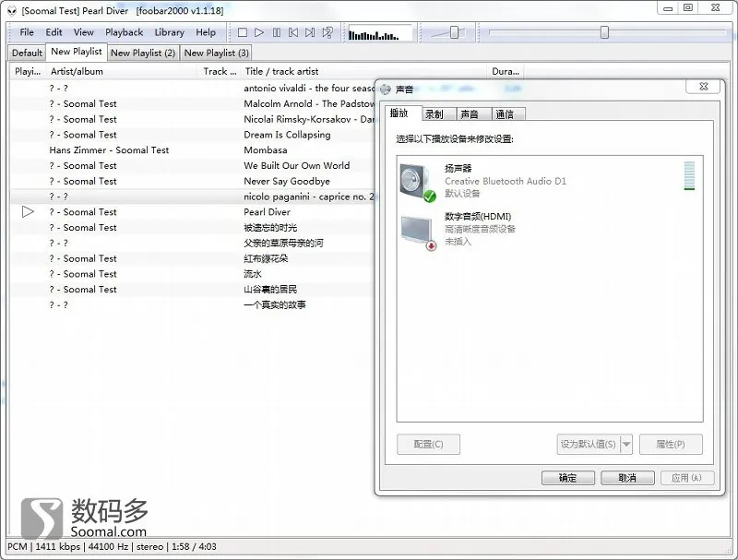Select the 父亲的草原母亲的河 track
This screenshot has width=738, height=560.
(x=192, y=243)
